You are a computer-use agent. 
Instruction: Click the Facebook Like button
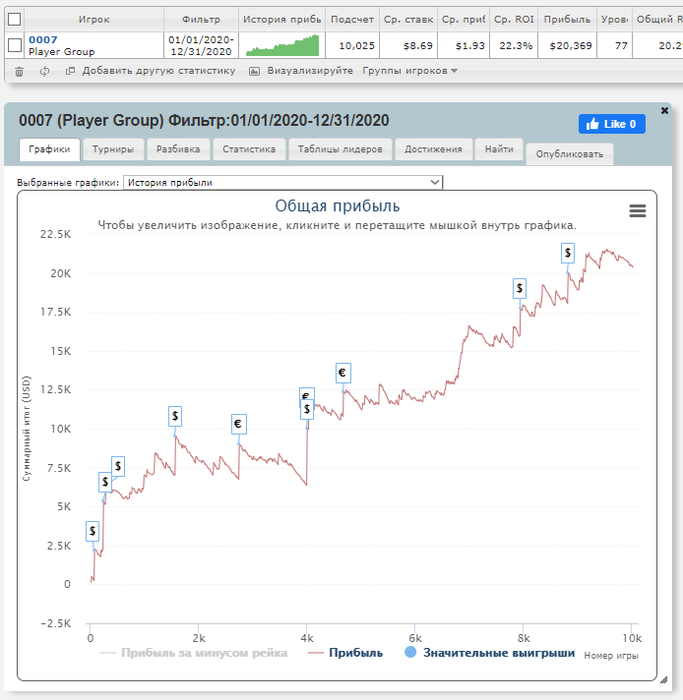pyautogui.click(x=612, y=124)
